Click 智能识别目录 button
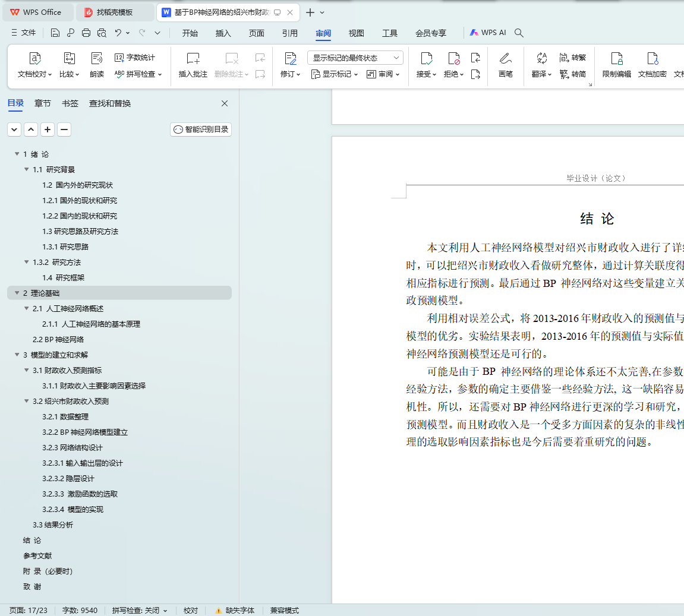This screenshot has width=684, height=616. coord(201,129)
